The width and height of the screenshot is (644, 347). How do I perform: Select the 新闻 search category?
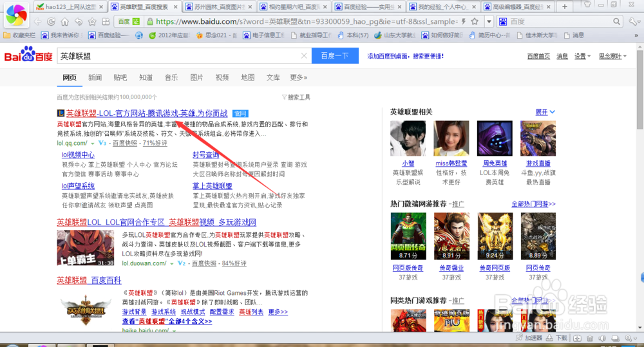click(95, 77)
